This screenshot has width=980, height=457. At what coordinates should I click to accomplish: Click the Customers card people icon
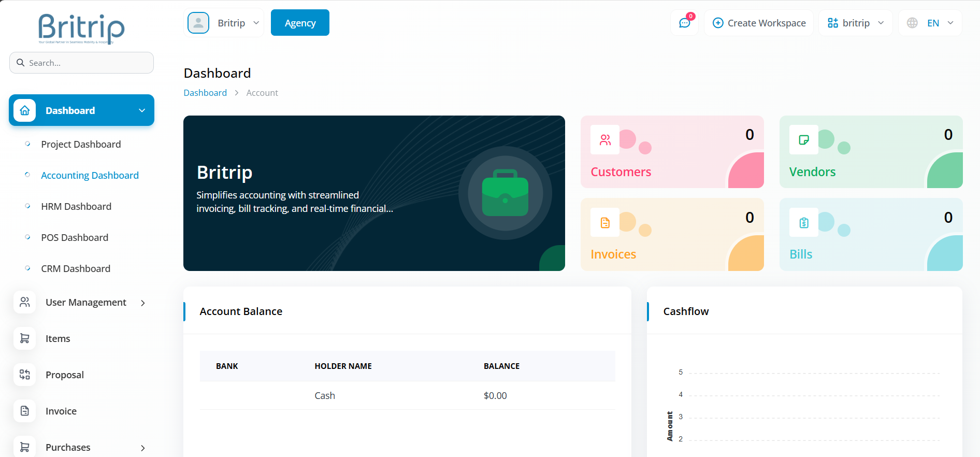coord(605,140)
